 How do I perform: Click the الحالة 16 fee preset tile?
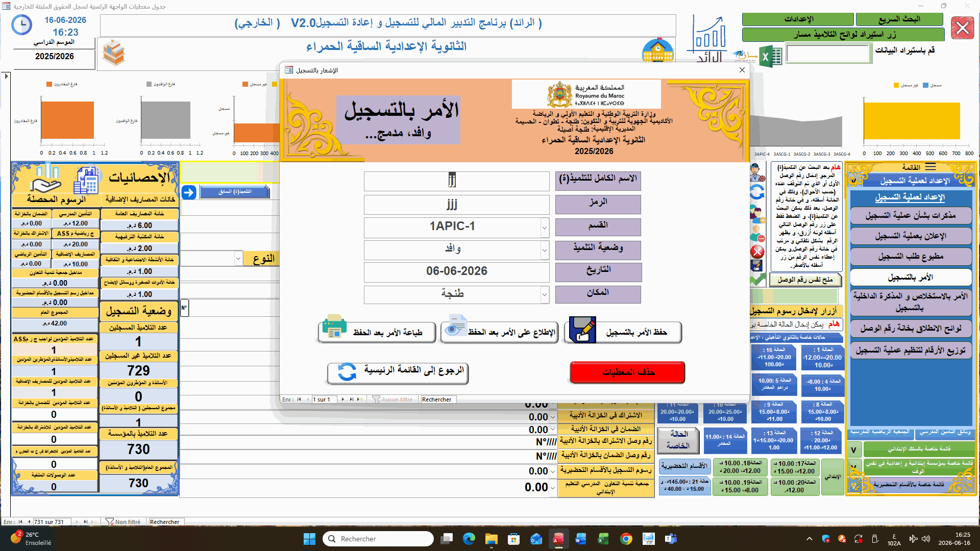pos(774,357)
